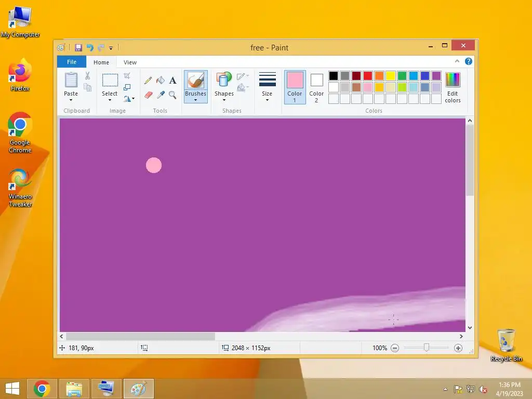Click the Save icon in title bar

78,48
